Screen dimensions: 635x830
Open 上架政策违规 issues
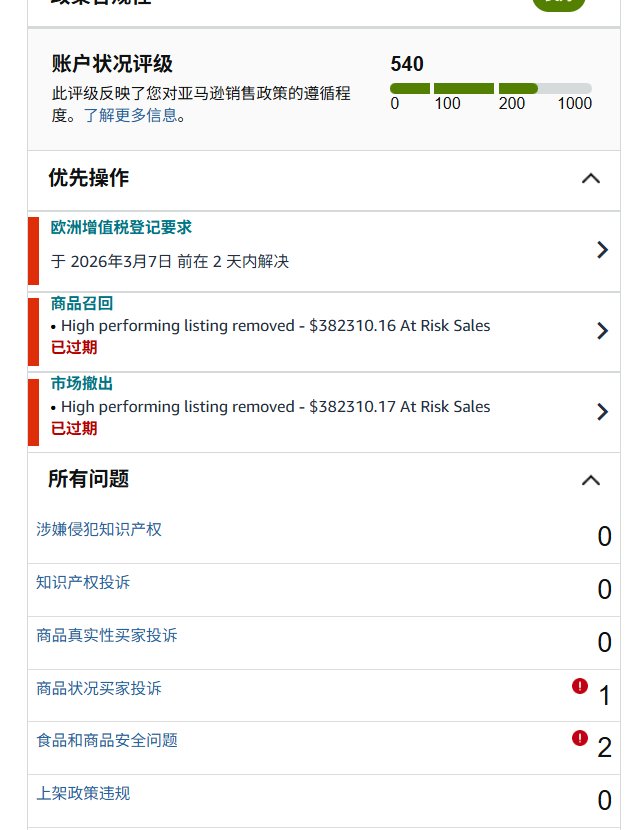tap(83, 793)
